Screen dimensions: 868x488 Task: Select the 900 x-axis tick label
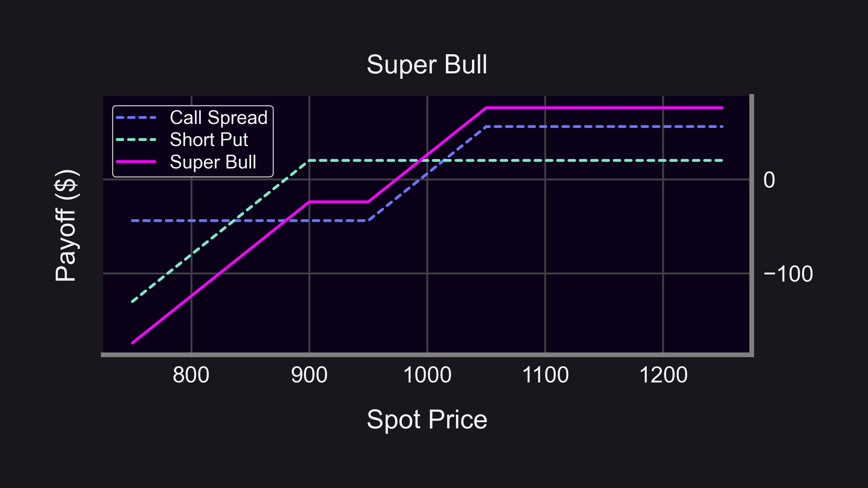[x=309, y=375]
